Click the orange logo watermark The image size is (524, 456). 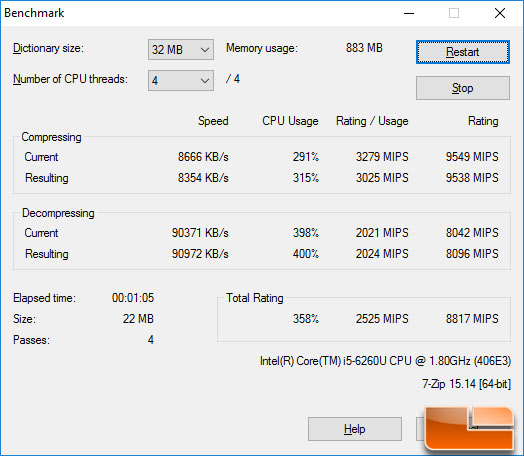click(x=470, y=428)
